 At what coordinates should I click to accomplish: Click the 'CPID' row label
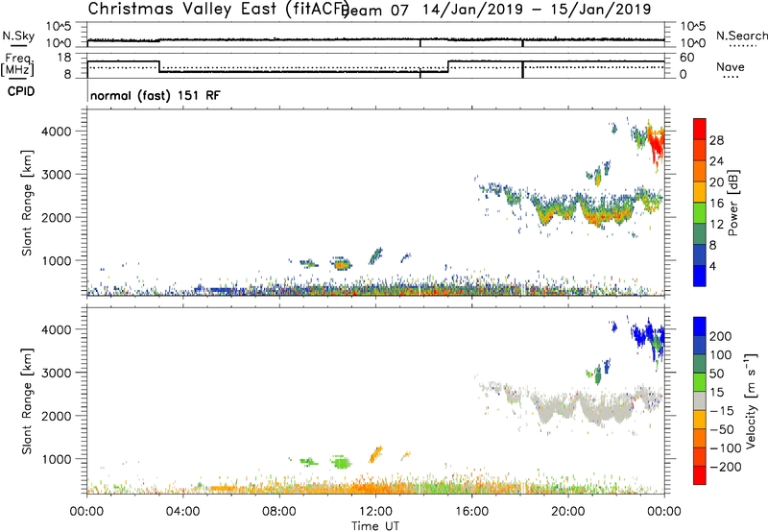21,91
